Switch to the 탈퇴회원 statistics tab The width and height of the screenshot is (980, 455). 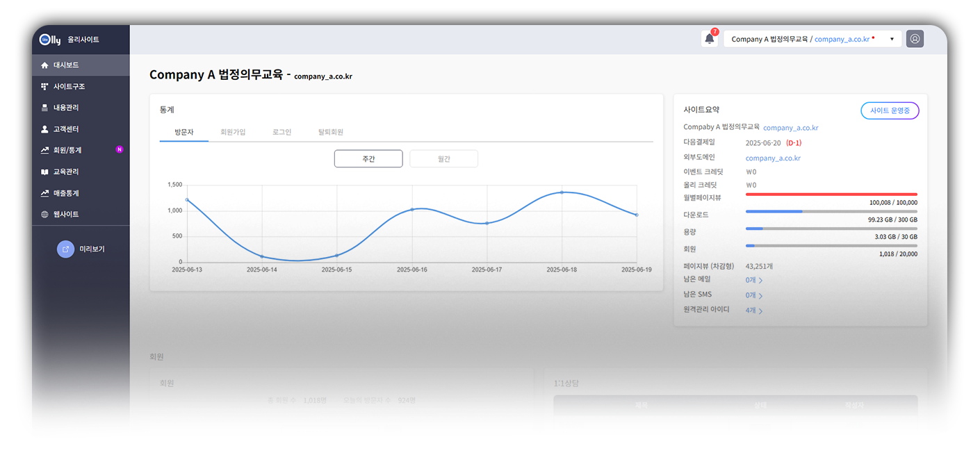click(331, 132)
